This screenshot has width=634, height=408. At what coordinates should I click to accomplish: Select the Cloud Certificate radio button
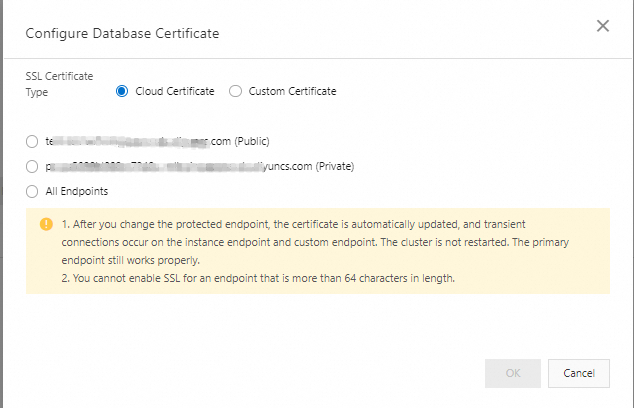click(x=122, y=91)
